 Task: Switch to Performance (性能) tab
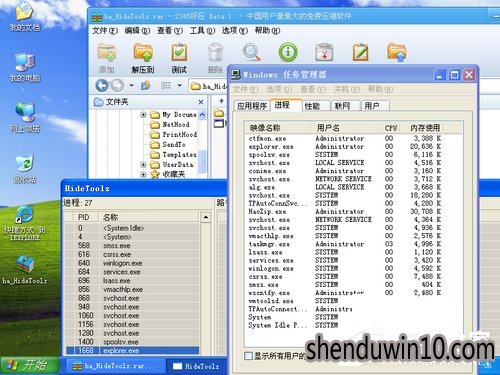pos(316,106)
